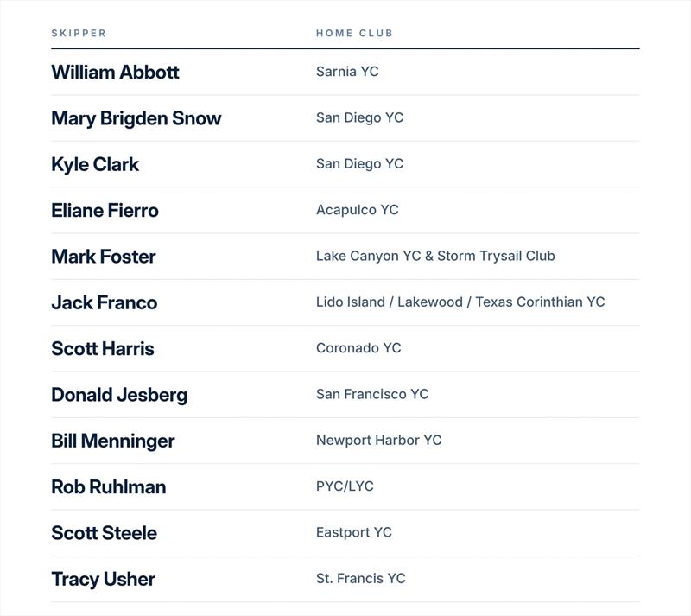Select the Newport Harbor YC cell

tap(379, 441)
